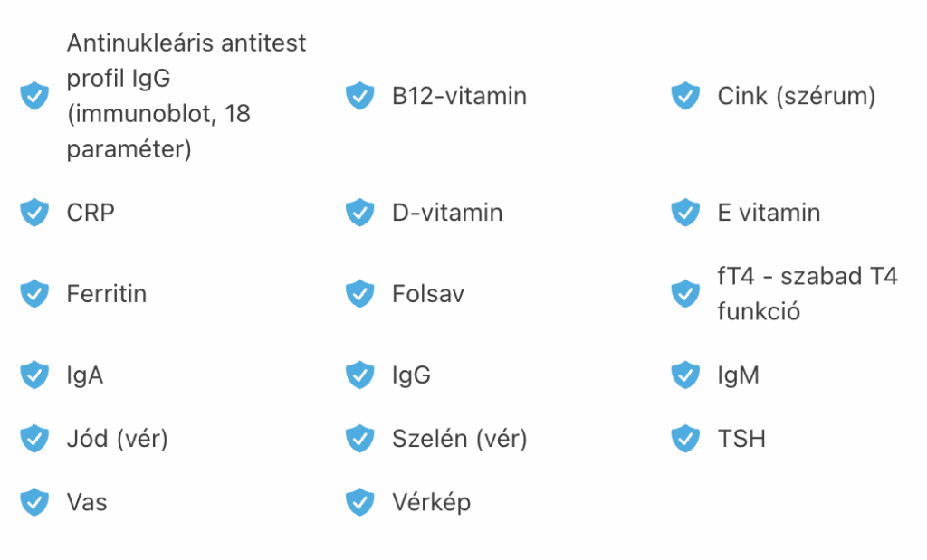Click the shield icon next to Ferritin
Viewport: 927px width, 560px height.
tap(34, 294)
